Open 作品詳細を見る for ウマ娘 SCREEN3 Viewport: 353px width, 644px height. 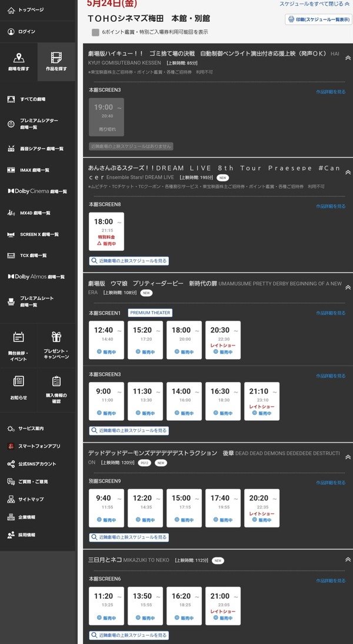click(331, 376)
